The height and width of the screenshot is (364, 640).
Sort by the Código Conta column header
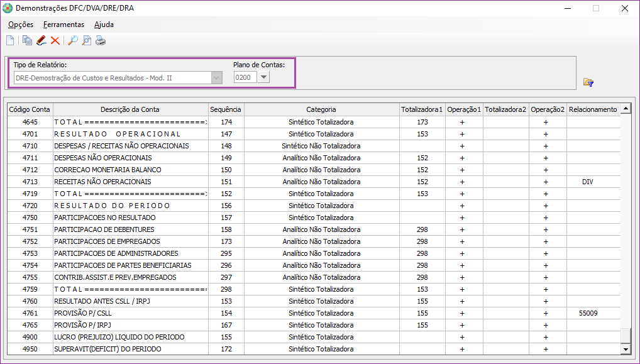click(x=29, y=109)
